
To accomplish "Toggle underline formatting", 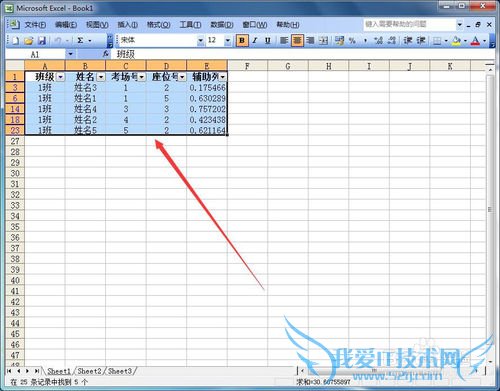I will 267,41.
